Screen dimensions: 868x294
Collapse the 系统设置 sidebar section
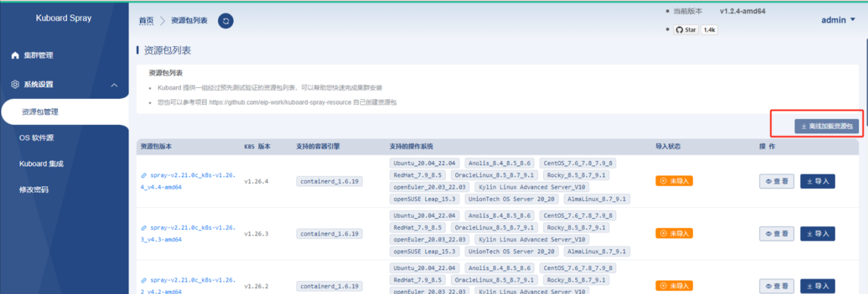pyautogui.click(x=114, y=85)
